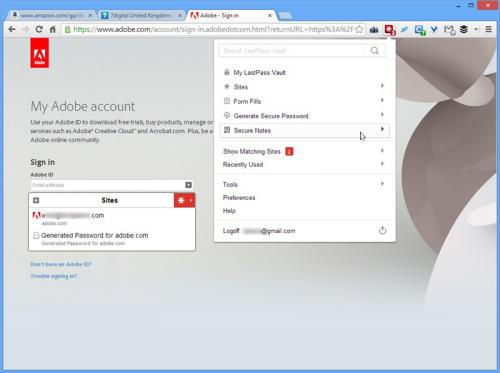Click the browser address bar URL
The height and width of the screenshot is (373, 500).
coord(213,29)
